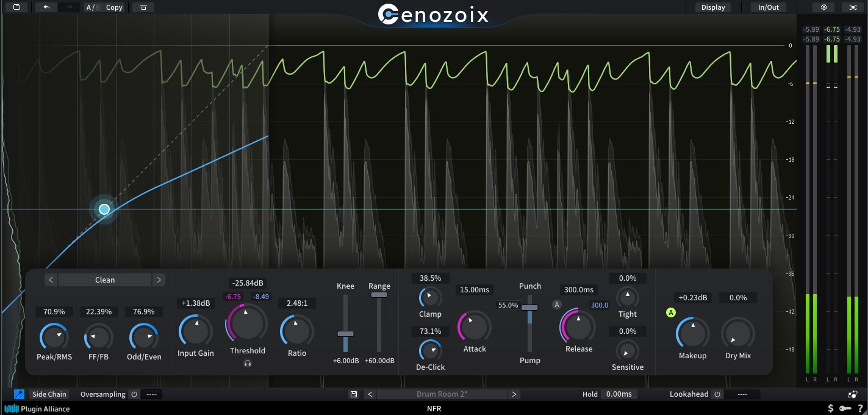Click the Range slider handle
868x415 pixels.
pyautogui.click(x=379, y=295)
